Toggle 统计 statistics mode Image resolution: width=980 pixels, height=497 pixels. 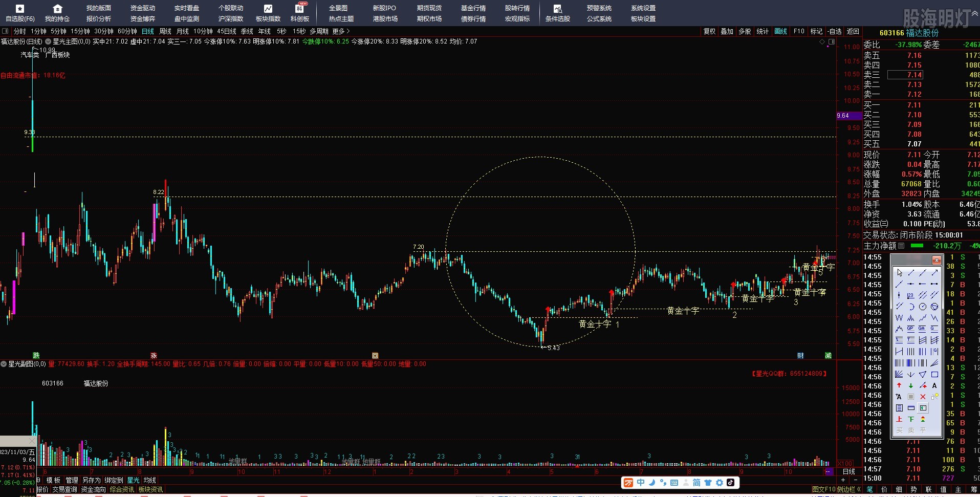(x=763, y=31)
